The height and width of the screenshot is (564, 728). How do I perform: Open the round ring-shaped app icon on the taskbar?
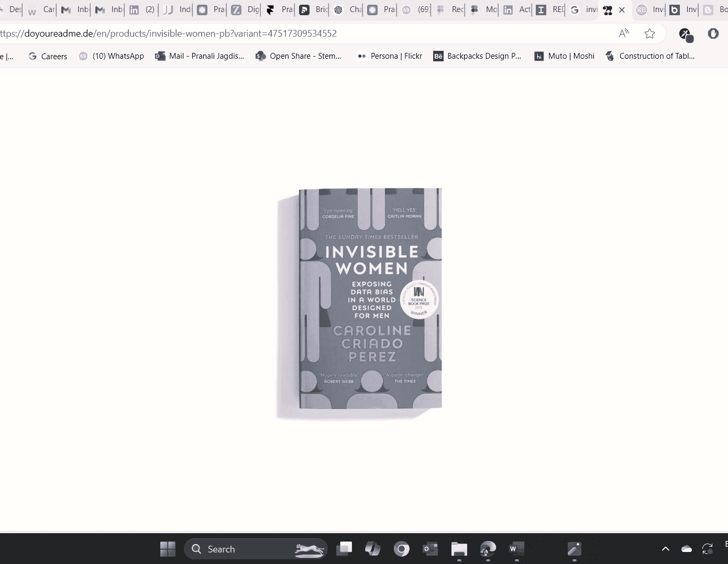(402, 549)
